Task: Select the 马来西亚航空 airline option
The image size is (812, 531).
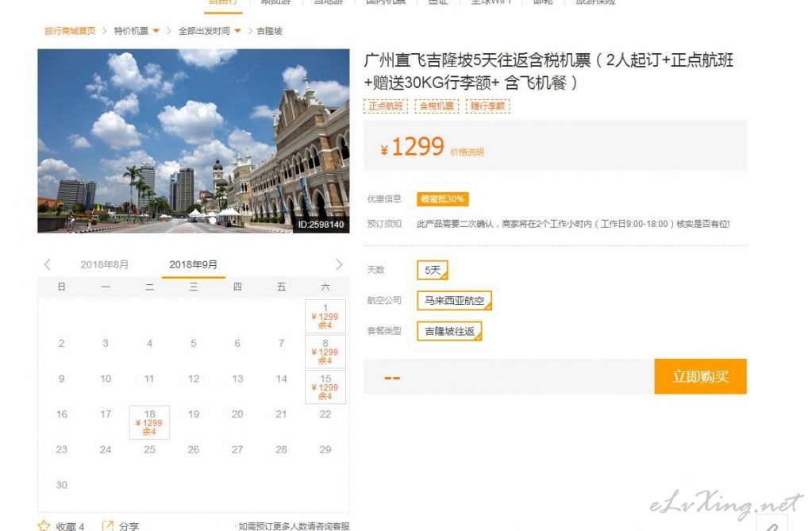Action: click(x=454, y=301)
